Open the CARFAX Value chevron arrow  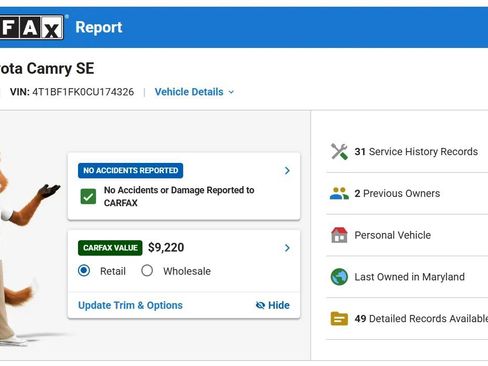click(287, 248)
